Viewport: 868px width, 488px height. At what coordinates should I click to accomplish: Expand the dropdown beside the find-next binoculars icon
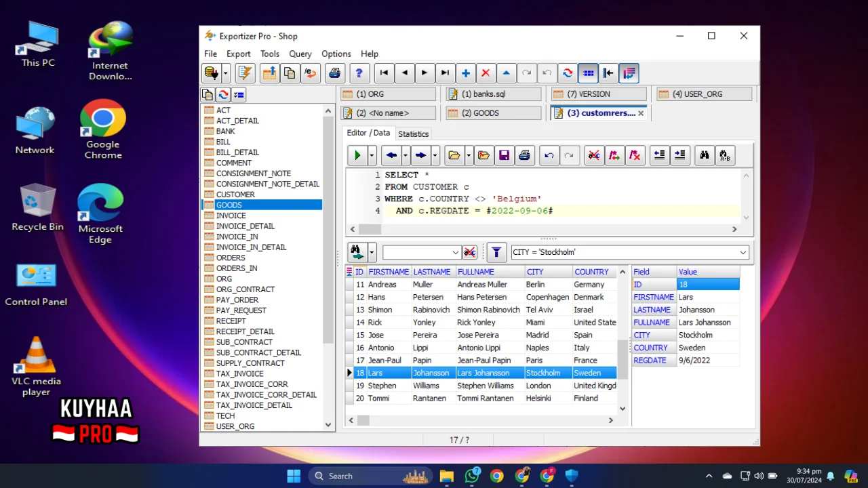click(x=372, y=252)
